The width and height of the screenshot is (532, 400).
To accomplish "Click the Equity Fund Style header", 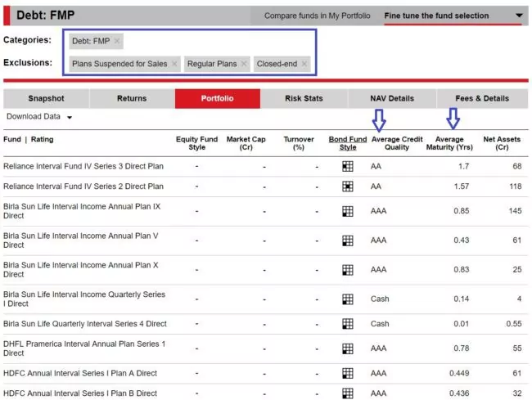I will click(x=196, y=143).
